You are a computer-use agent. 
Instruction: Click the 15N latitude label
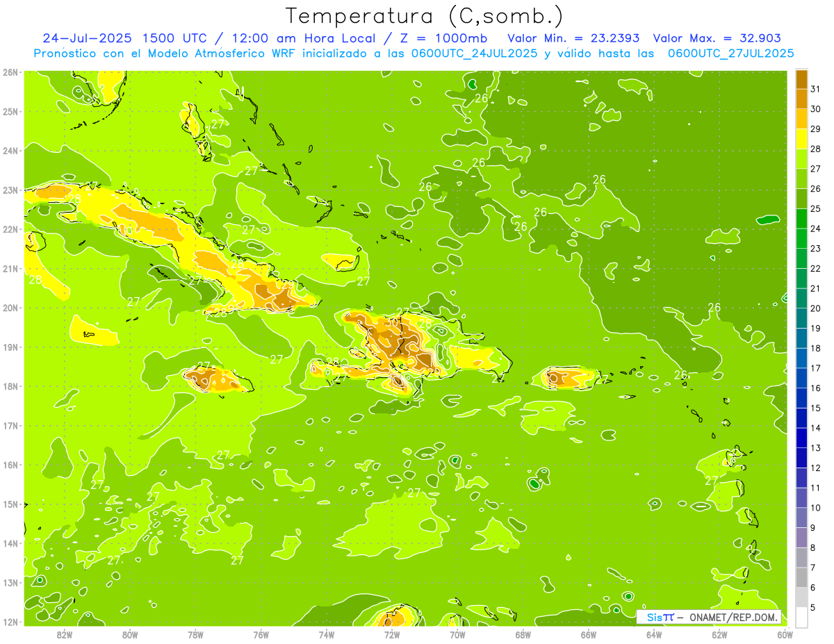(10, 504)
